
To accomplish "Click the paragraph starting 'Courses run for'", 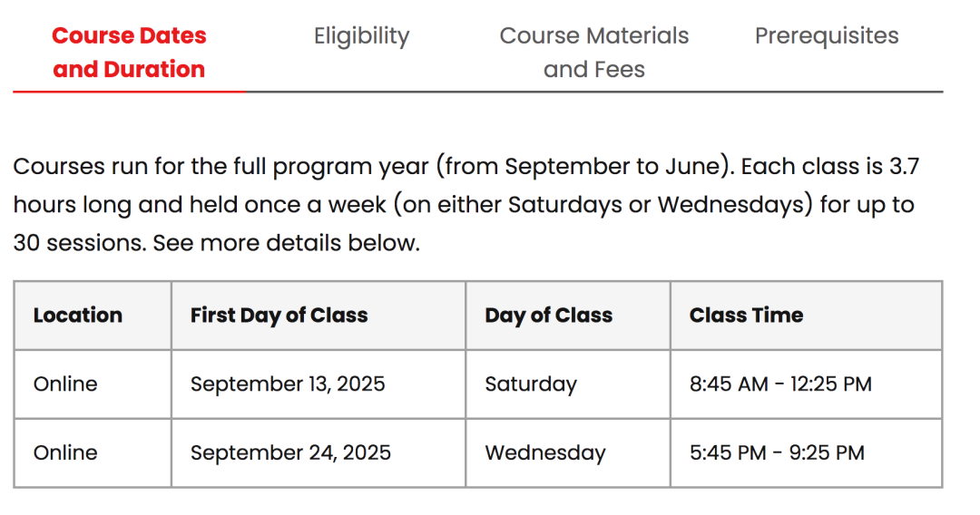I will 466,205.
